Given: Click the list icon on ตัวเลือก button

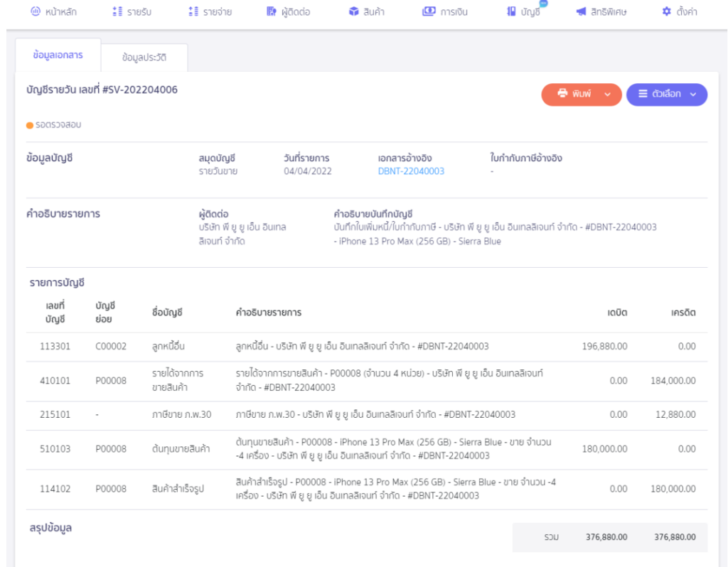Looking at the screenshot, I should 643,94.
